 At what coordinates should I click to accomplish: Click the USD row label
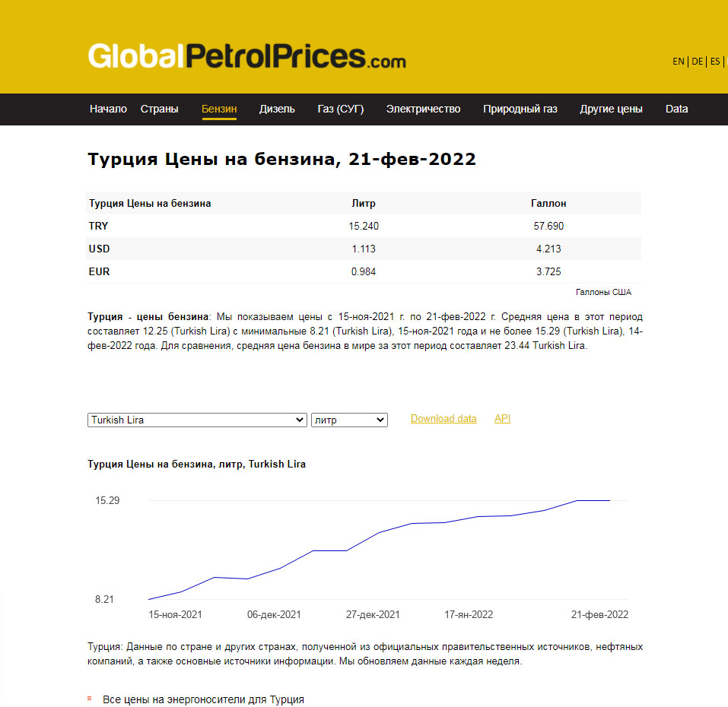tap(100, 249)
